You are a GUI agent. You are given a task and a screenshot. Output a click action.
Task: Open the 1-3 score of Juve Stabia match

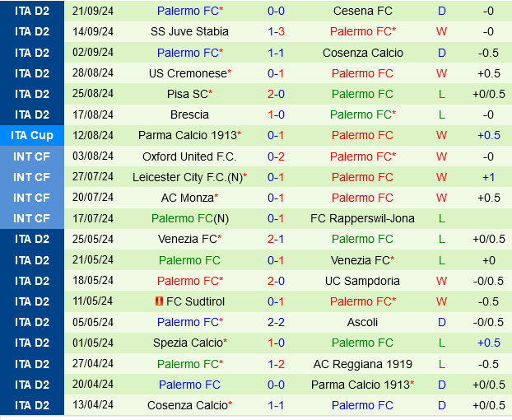click(x=277, y=32)
